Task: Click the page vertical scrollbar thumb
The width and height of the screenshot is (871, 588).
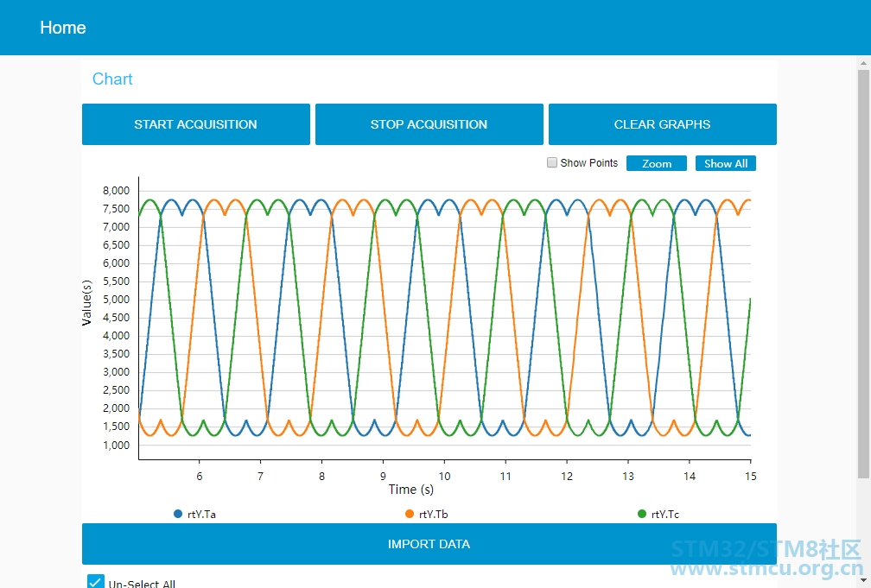Action: [x=863, y=274]
